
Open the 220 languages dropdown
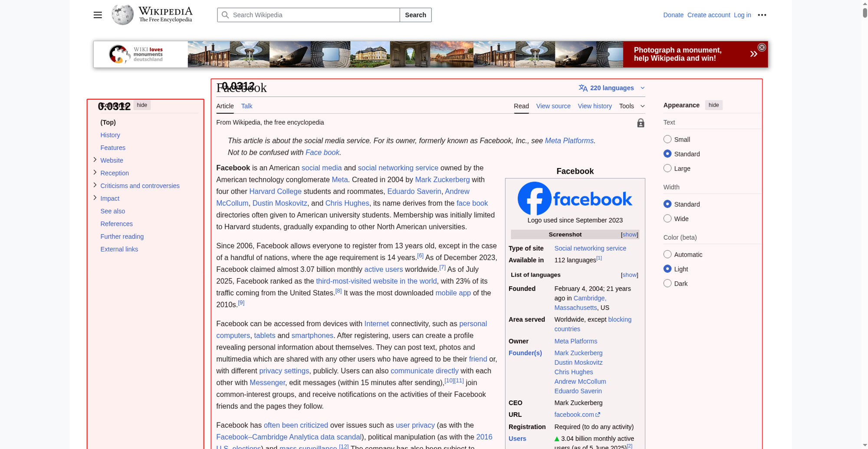(612, 88)
